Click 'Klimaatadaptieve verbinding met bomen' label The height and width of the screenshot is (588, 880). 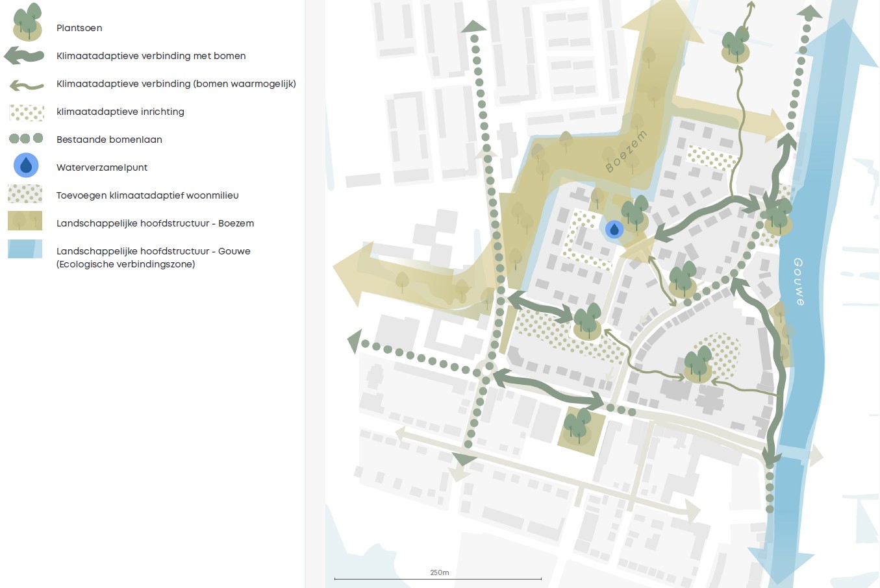pos(151,56)
